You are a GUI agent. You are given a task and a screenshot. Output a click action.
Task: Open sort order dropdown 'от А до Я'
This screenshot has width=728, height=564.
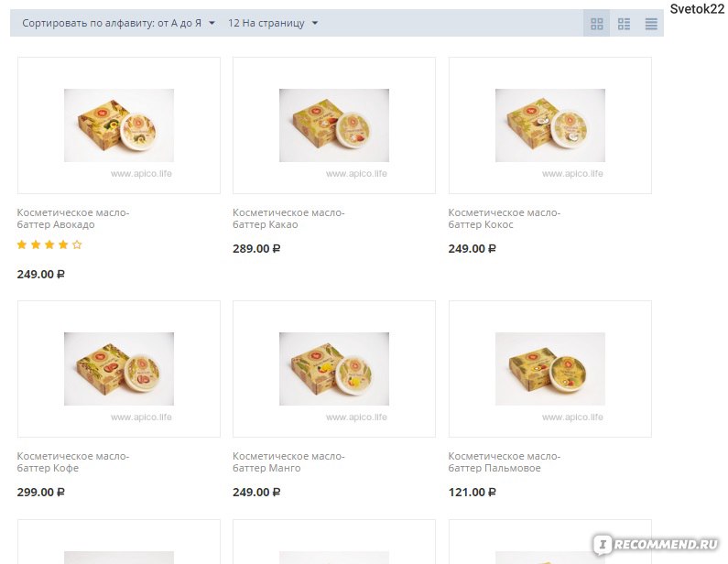click(119, 23)
